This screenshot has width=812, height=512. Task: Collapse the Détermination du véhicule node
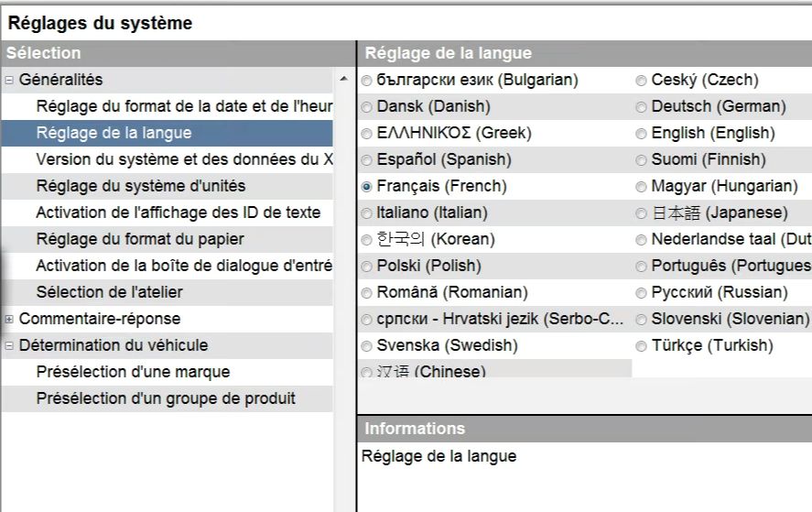tap(9, 345)
